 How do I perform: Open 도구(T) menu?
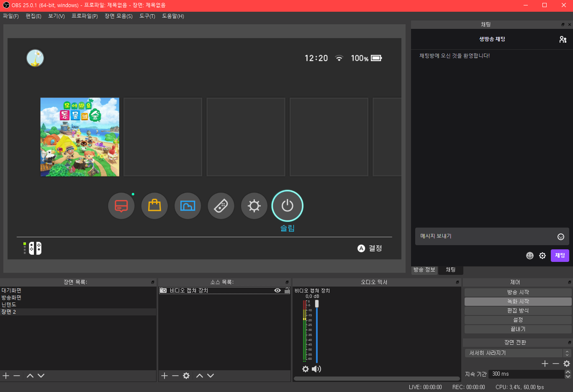tap(147, 16)
